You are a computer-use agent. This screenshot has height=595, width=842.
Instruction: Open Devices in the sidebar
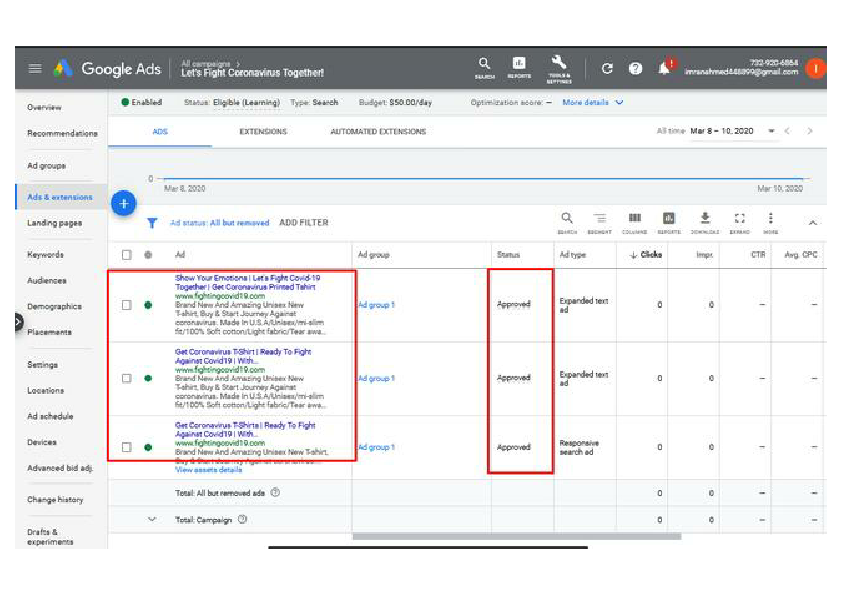tap(42, 442)
